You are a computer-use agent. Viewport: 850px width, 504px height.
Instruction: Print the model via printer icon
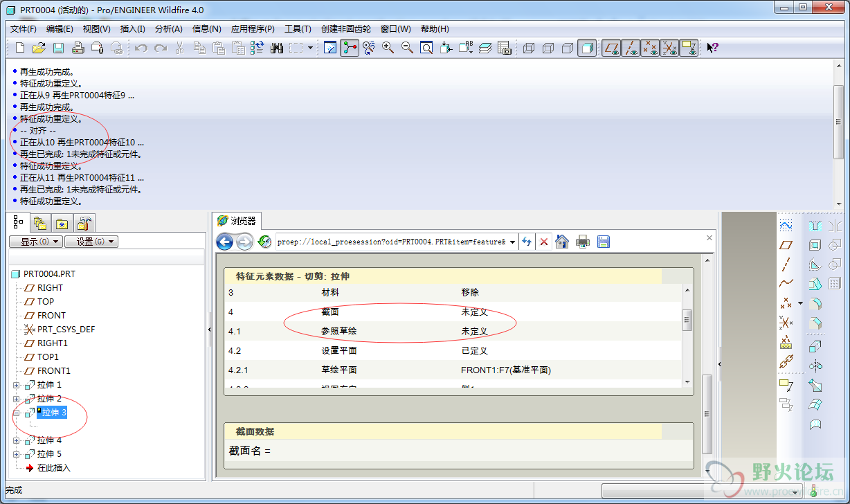pos(78,48)
